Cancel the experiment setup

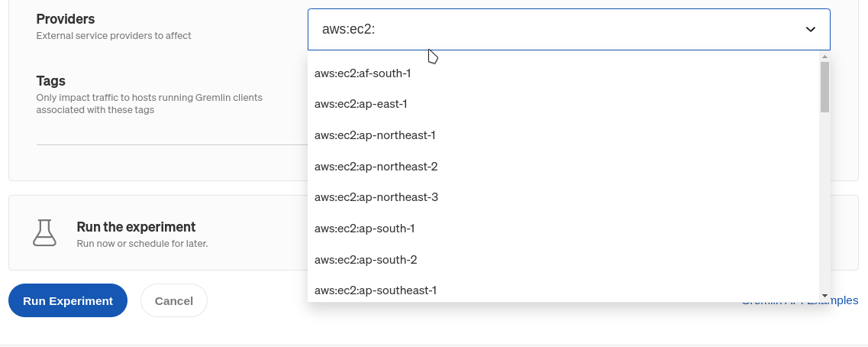tap(174, 300)
